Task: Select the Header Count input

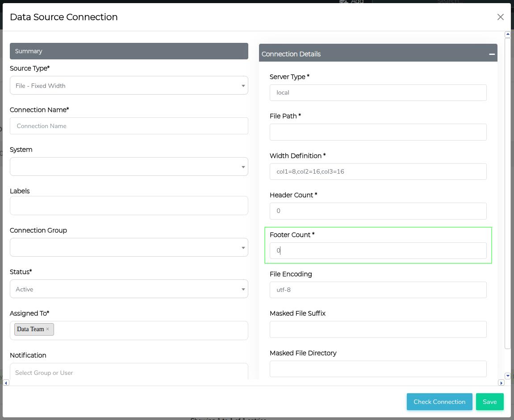Action: (x=378, y=211)
